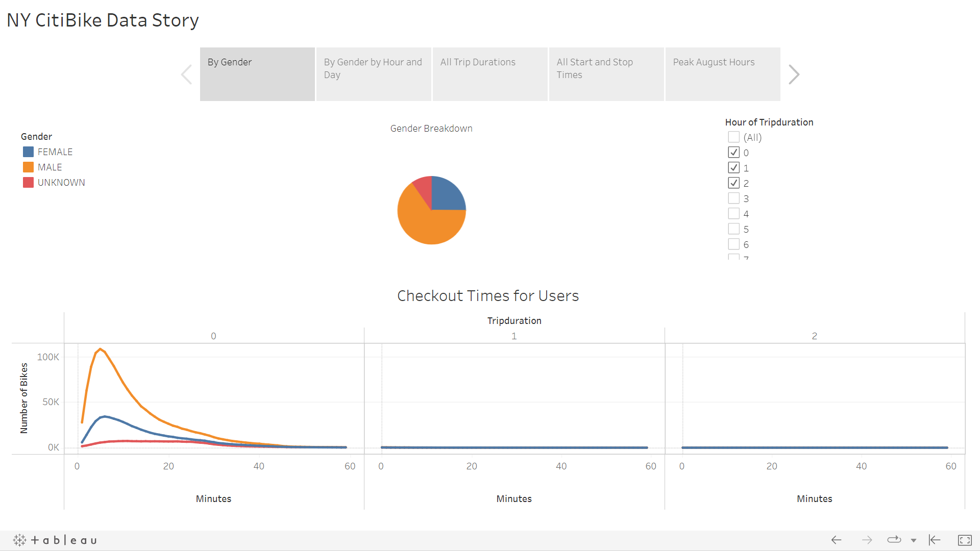This screenshot has height=551, width=980.
Task: Click the Gender legend title
Action: click(x=36, y=137)
